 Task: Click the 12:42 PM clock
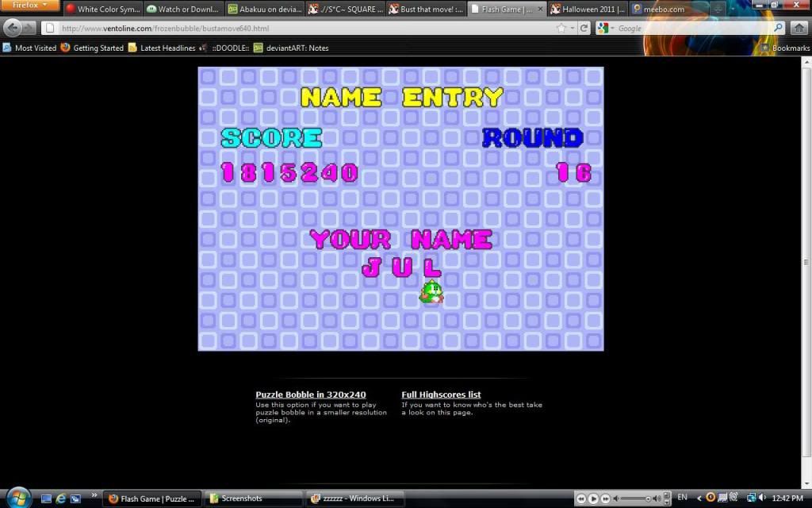pos(787,498)
